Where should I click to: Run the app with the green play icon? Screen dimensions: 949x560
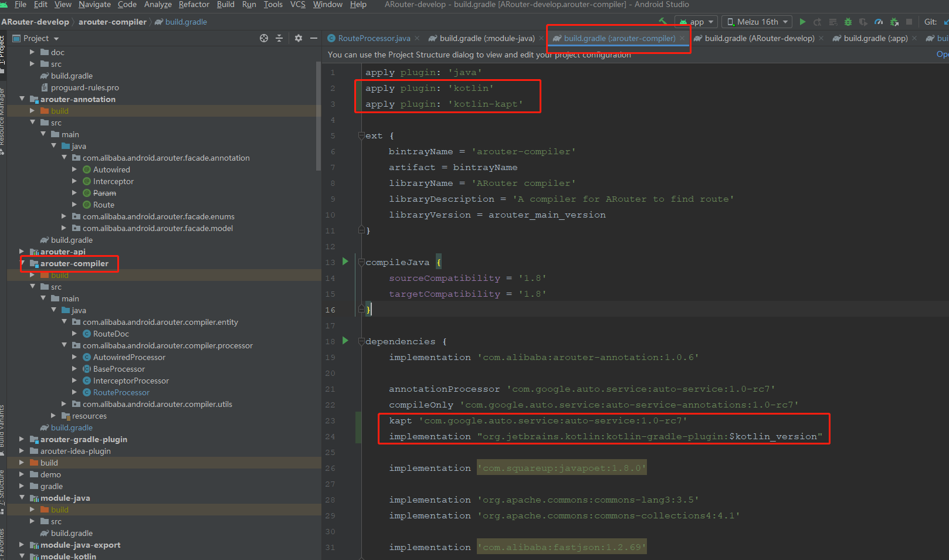pos(802,22)
